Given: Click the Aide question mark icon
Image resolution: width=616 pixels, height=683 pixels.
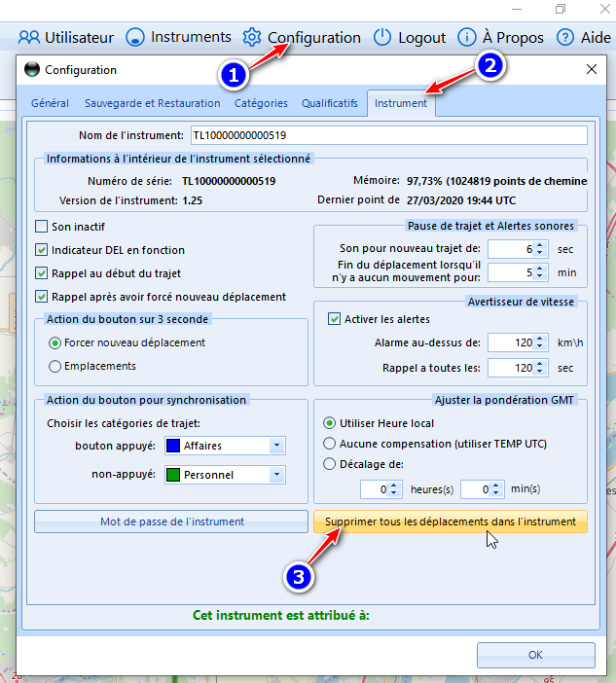Looking at the screenshot, I should click(x=565, y=38).
